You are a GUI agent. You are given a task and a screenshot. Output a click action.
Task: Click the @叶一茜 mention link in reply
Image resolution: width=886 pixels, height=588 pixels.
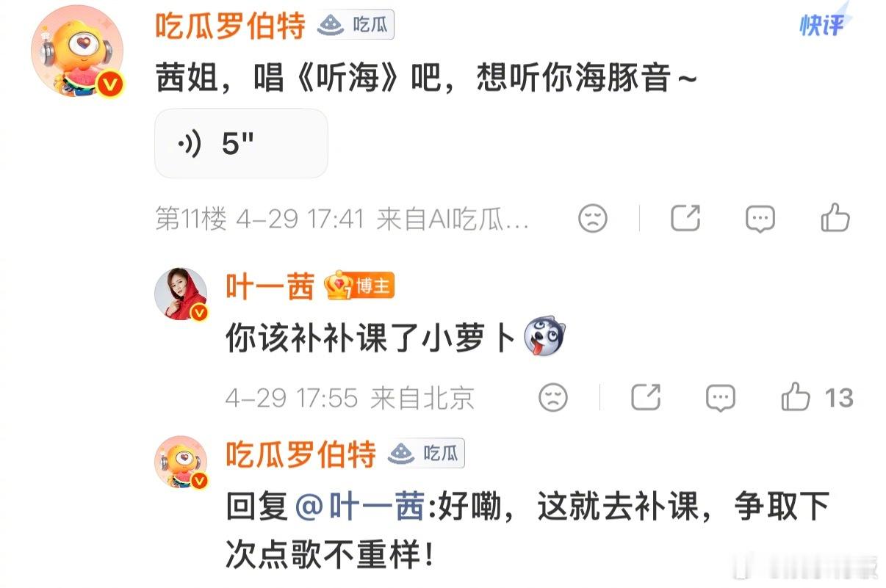click(x=359, y=507)
